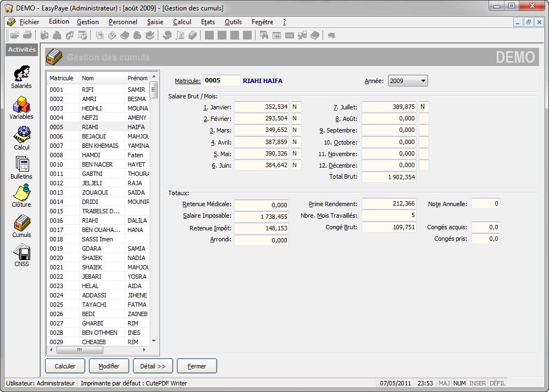Click the Congés acquis field
This screenshot has height=392, width=549.
486,227
